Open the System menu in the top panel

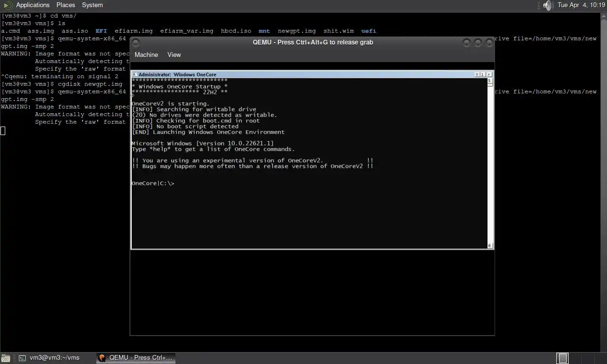point(92,5)
